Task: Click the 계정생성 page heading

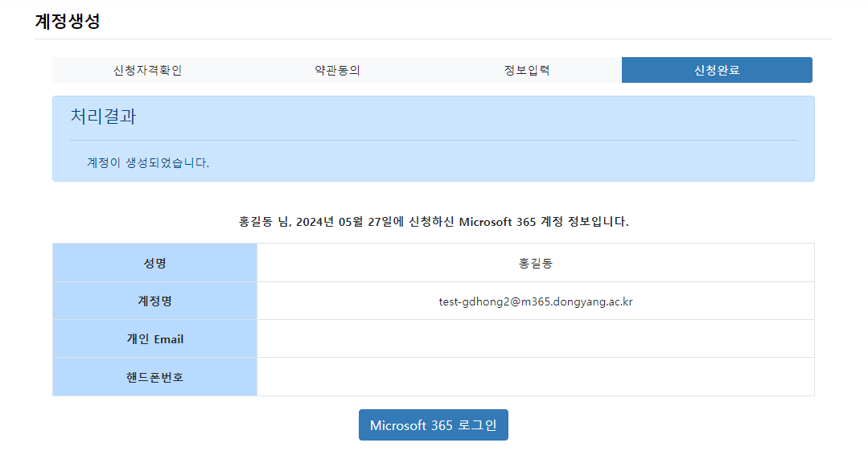Action: [x=68, y=21]
